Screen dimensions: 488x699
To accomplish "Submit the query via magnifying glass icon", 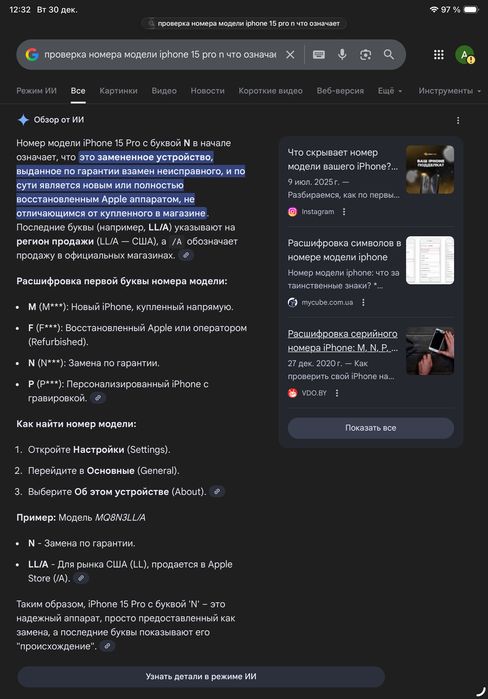I will point(389,54).
